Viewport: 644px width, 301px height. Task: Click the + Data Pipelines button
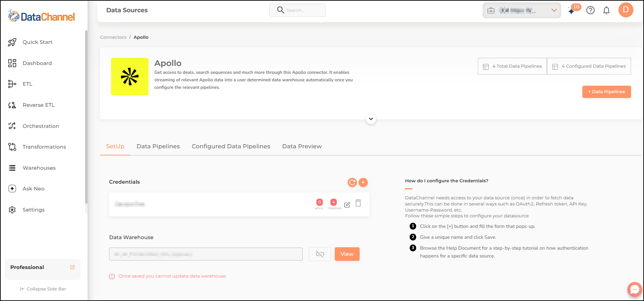point(607,92)
